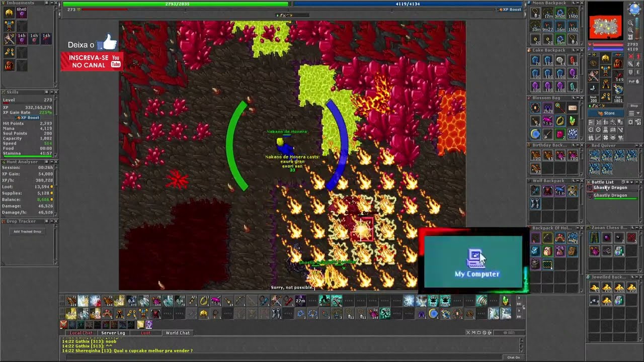Click the first icon in the top action bar
Screen dimensions: 644x362
[x=71, y=301]
